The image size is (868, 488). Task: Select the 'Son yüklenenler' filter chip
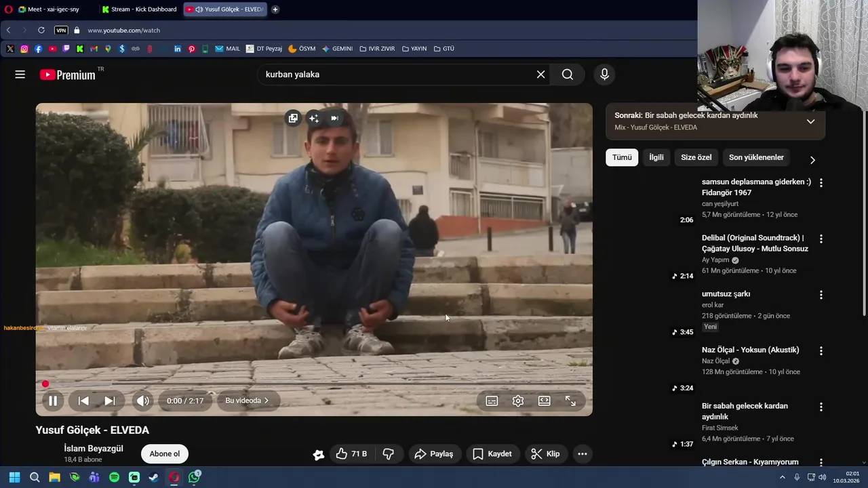tap(756, 157)
